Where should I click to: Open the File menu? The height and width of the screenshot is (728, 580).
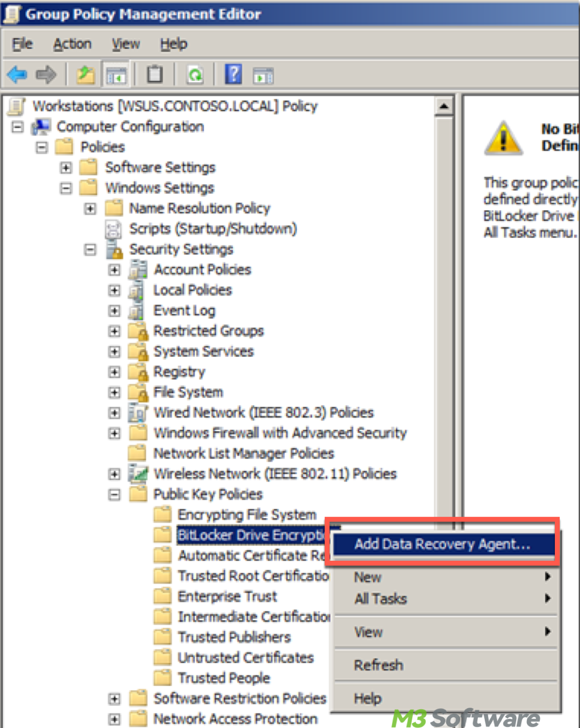pos(22,44)
